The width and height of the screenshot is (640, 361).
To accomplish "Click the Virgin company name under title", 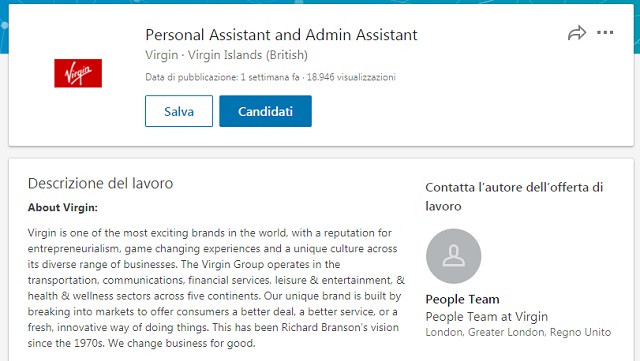I will tap(162, 55).
